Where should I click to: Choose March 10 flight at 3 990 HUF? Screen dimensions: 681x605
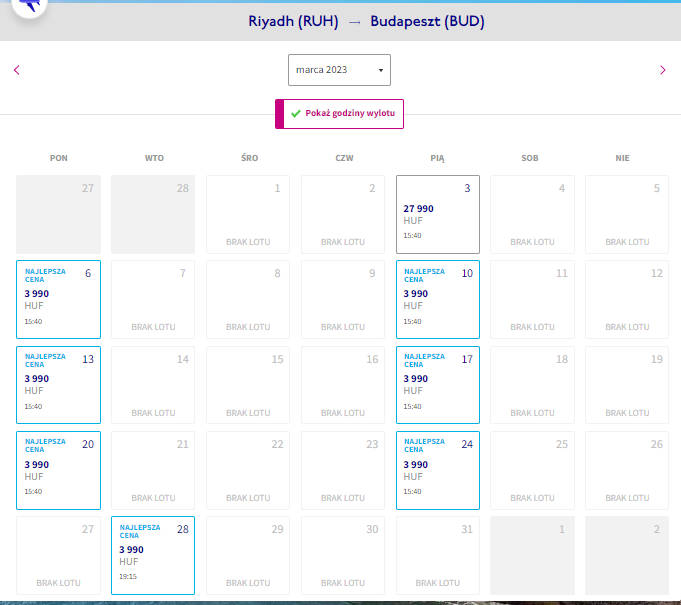coord(438,299)
